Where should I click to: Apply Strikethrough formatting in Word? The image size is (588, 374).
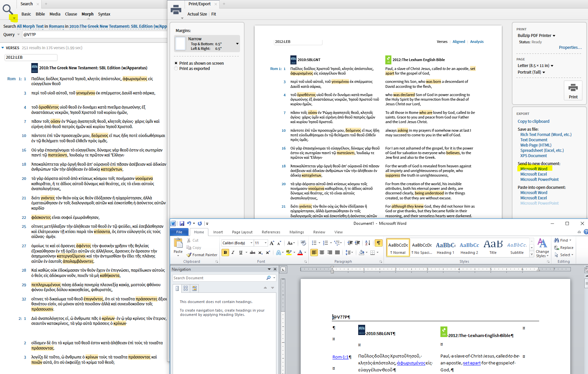pyautogui.click(x=253, y=253)
